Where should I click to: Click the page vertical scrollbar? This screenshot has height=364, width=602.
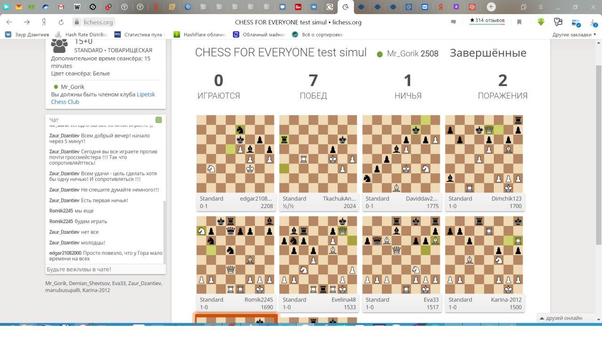598,155
